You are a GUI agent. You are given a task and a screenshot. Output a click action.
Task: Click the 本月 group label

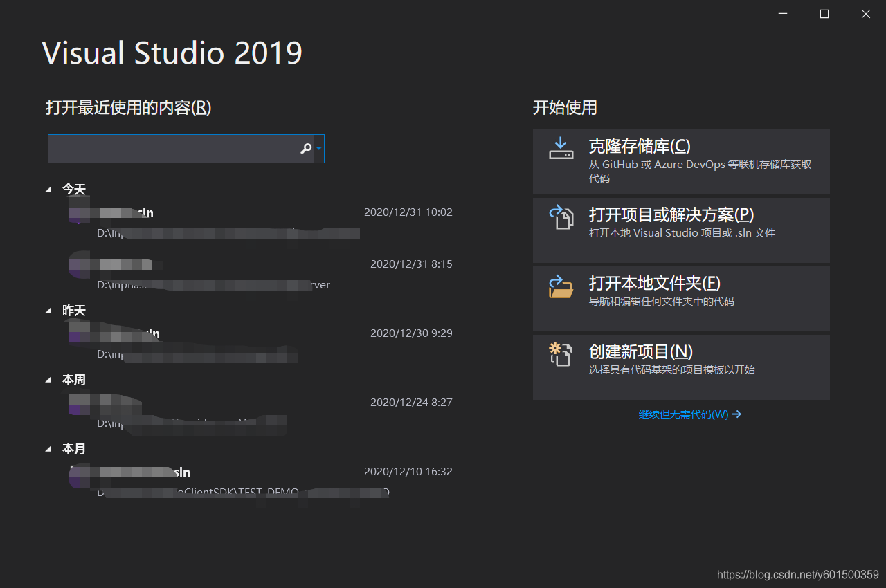click(x=74, y=449)
